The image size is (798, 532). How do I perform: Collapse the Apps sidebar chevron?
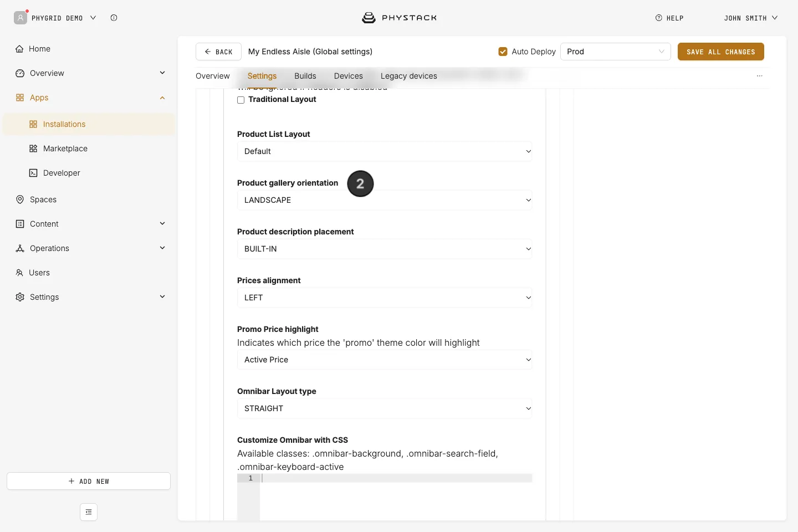point(162,98)
